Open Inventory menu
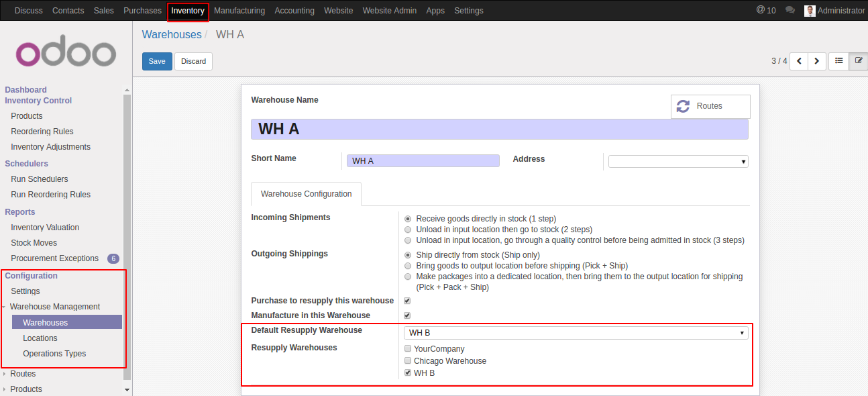The width and height of the screenshot is (868, 396). pyautogui.click(x=188, y=11)
